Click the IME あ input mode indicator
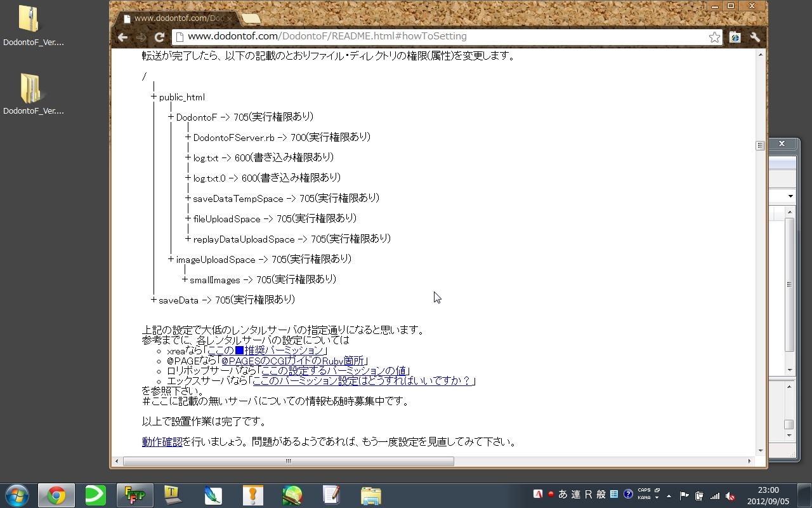Screen dimensions: 812x508 pyautogui.click(x=563, y=495)
